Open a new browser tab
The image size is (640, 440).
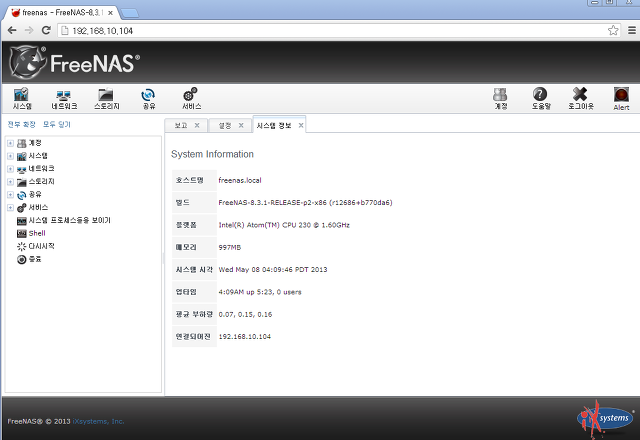click(130, 13)
